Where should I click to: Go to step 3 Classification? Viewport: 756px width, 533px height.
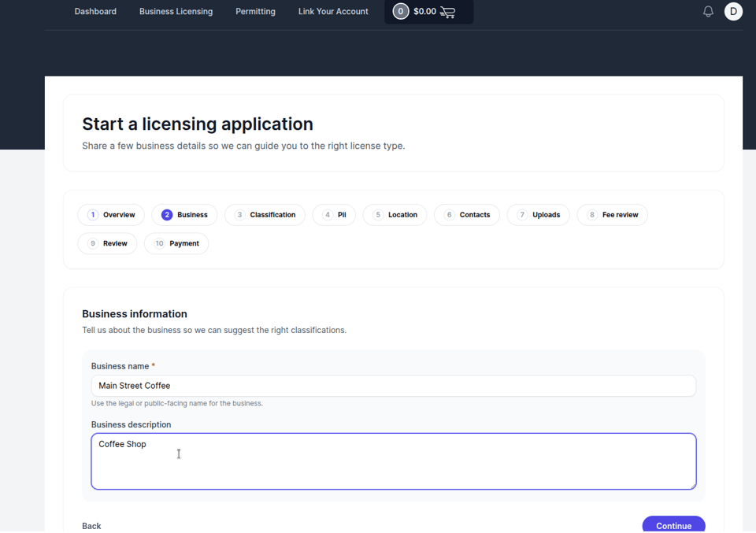[265, 215]
